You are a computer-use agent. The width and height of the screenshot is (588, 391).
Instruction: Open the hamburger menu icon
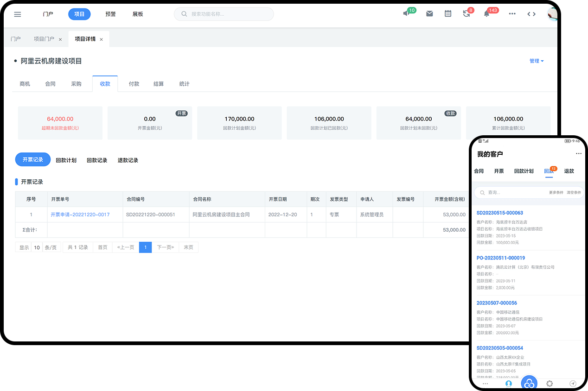[18, 14]
